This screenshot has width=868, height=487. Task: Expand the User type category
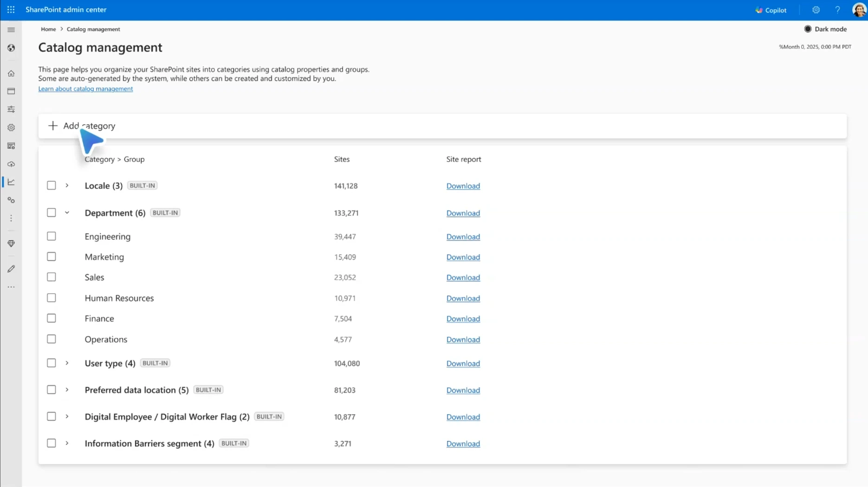(67, 363)
